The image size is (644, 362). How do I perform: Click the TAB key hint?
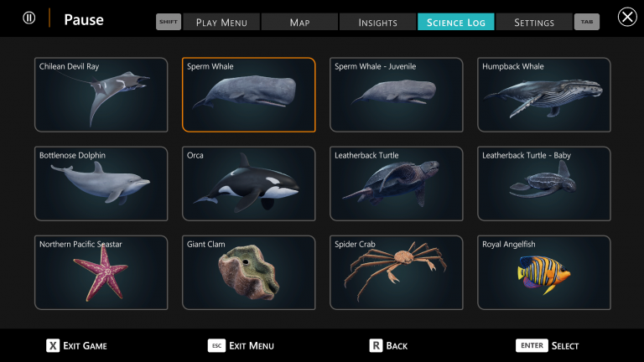coord(586,22)
